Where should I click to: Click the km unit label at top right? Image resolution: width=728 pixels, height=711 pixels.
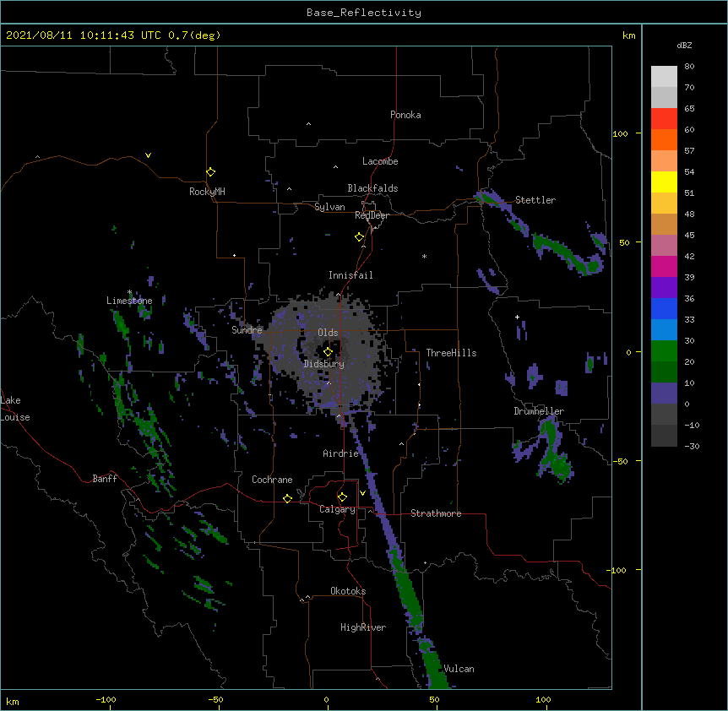(x=628, y=35)
